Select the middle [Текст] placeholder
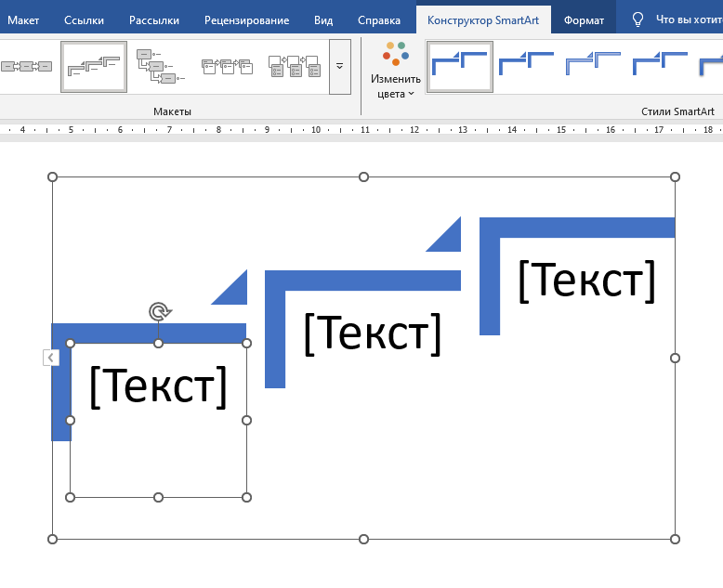Screen dimensions: 723x588 [372, 333]
